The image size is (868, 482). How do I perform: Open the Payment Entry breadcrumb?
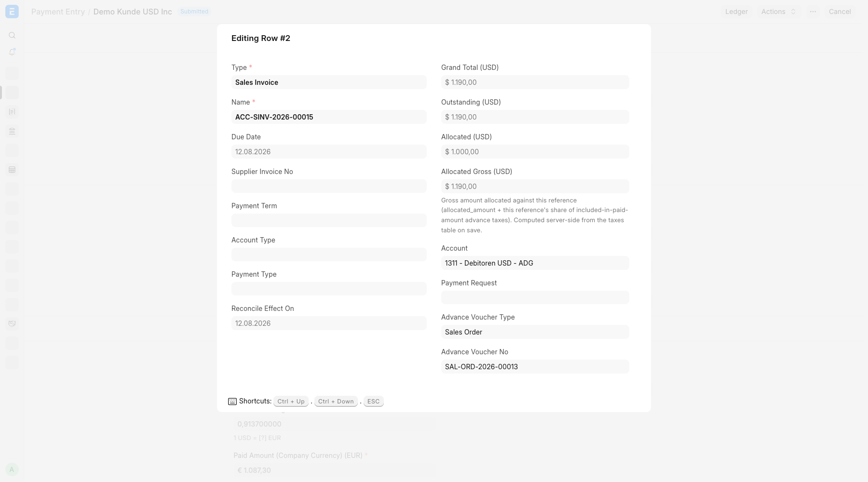tap(58, 12)
